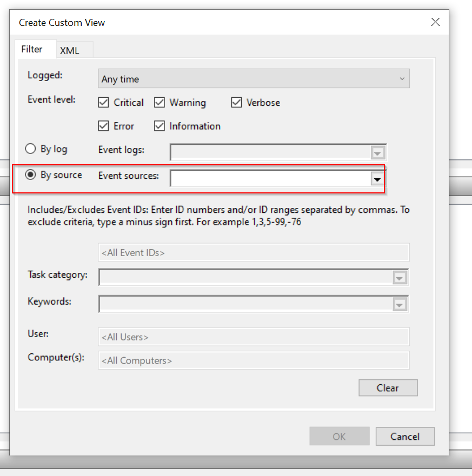Choose the By source radio option

coord(30,175)
